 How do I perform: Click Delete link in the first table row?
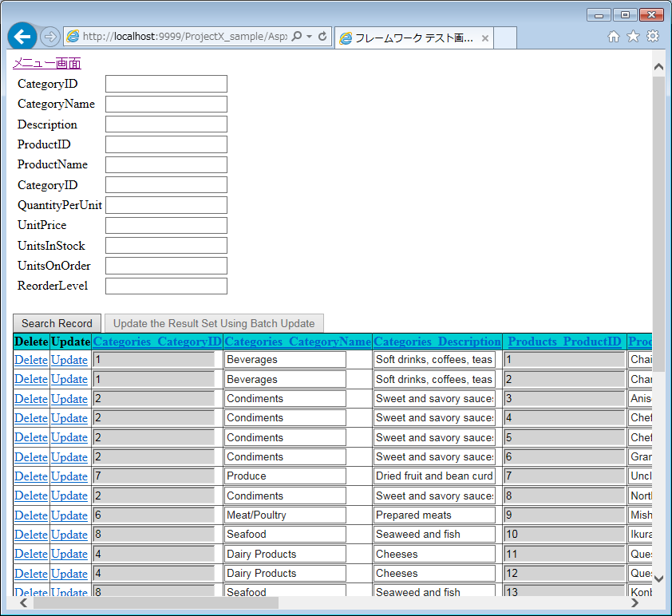click(31, 360)
